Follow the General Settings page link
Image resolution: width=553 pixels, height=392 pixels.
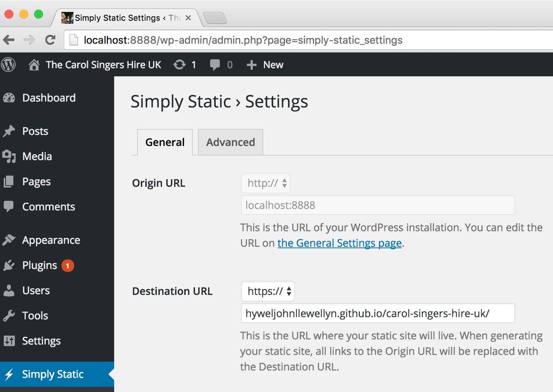[340, 243]
